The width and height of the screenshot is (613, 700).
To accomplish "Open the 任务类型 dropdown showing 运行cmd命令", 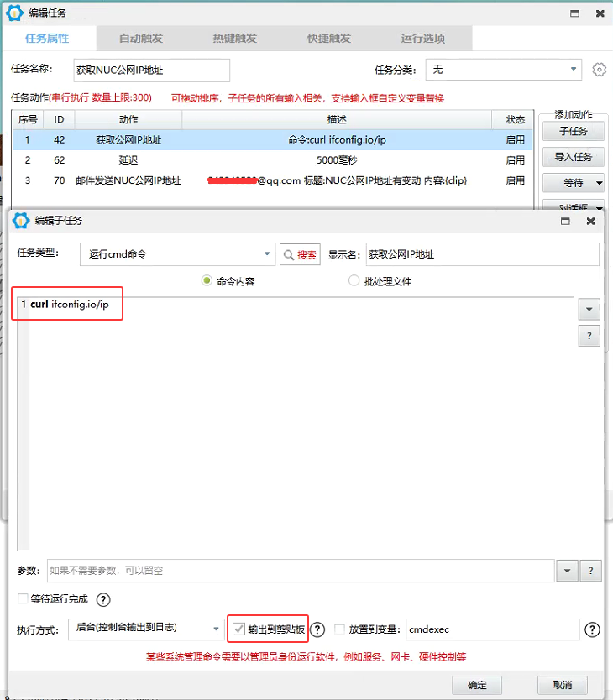I will click(x=267, y=253).
